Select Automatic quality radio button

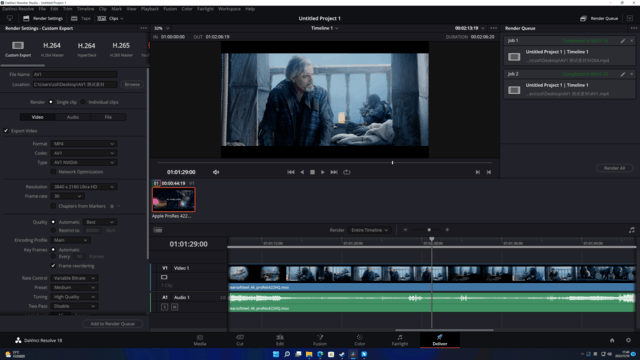pyautogui.click(x=53, y=222)
